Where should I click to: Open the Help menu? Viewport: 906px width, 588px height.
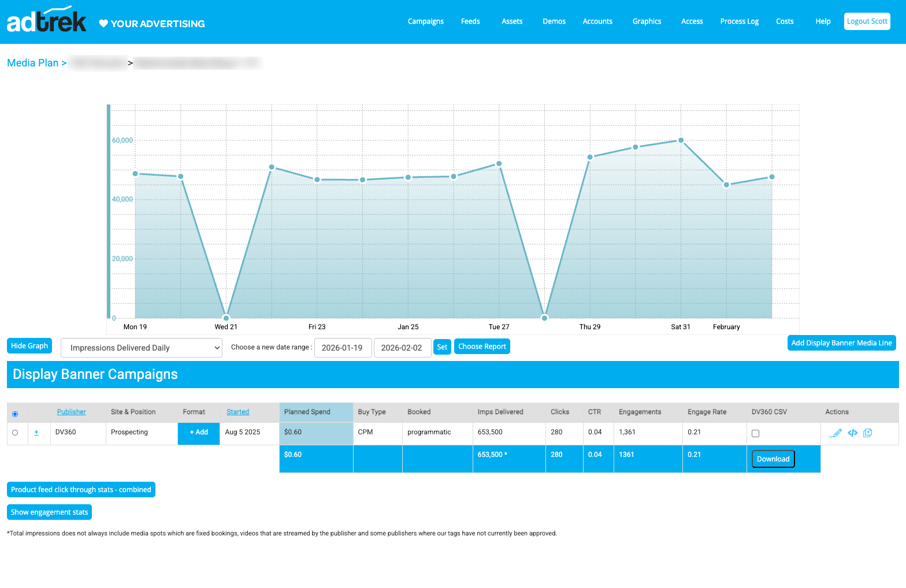tap(823, 21)
